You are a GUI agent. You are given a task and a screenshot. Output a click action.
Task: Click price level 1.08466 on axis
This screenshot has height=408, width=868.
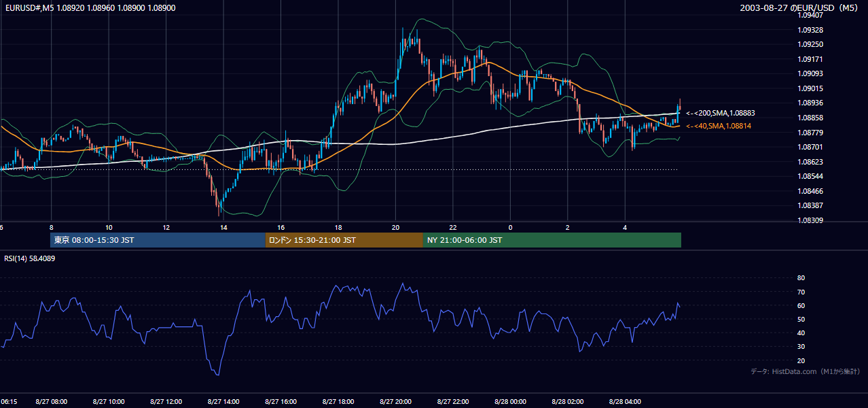coord(810,191)
